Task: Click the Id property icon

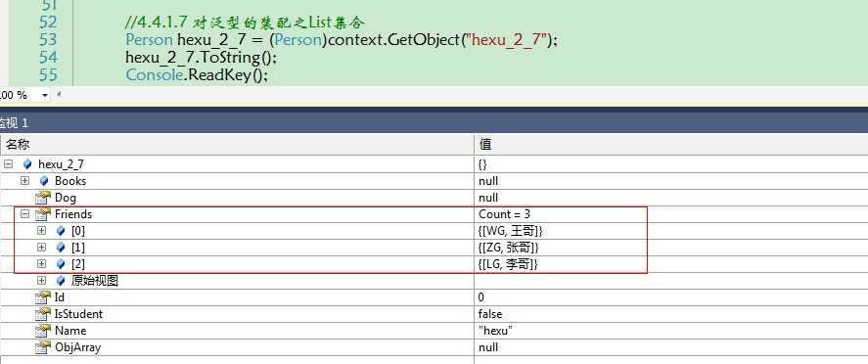Action: 43,297
